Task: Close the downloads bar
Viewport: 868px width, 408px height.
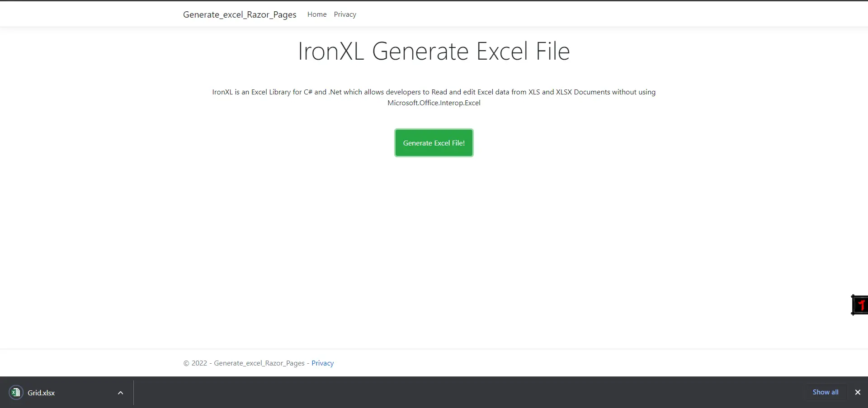Action: click(x=857, y=392)
